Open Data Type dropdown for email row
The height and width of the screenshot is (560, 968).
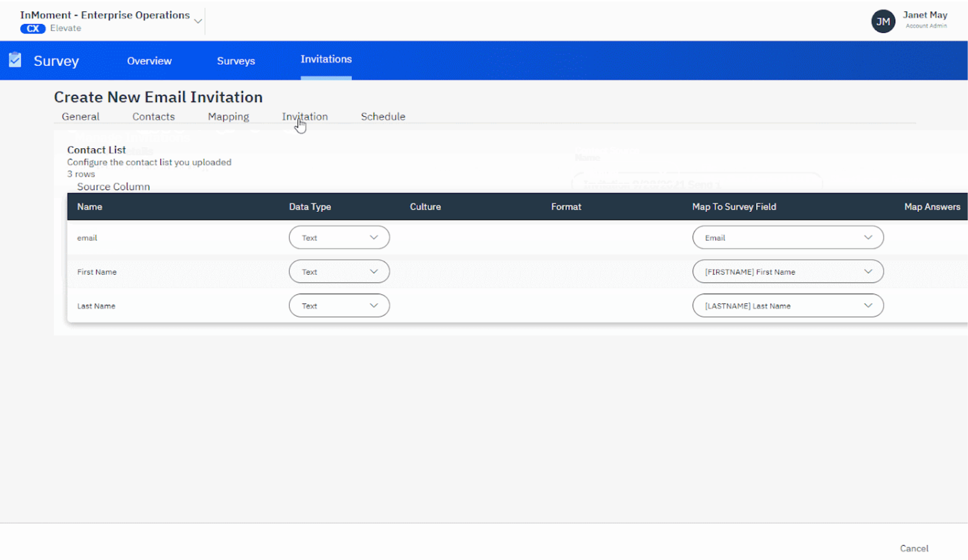[x=339, y=237]
